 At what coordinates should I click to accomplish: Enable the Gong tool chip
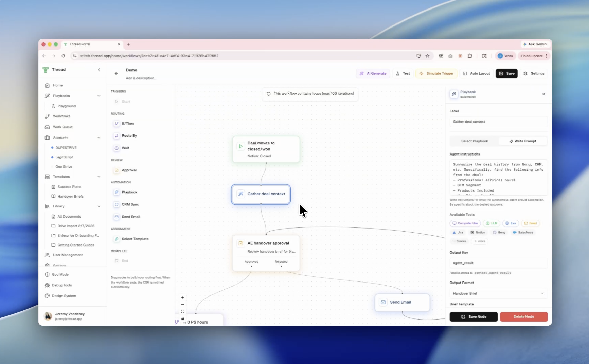tap(499, 233)
